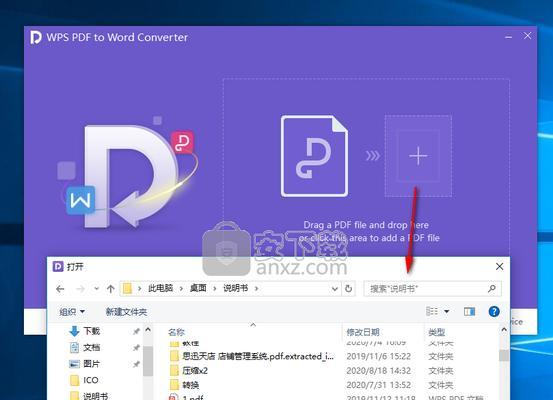Open the help button
Image resolution: width=553 pixels, height=400 pixels.
click(494, 311)
